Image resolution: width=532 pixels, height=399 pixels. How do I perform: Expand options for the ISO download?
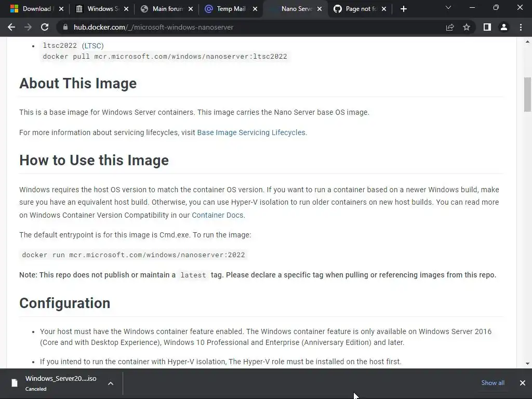pyautogui.click(x=111, y=383)
